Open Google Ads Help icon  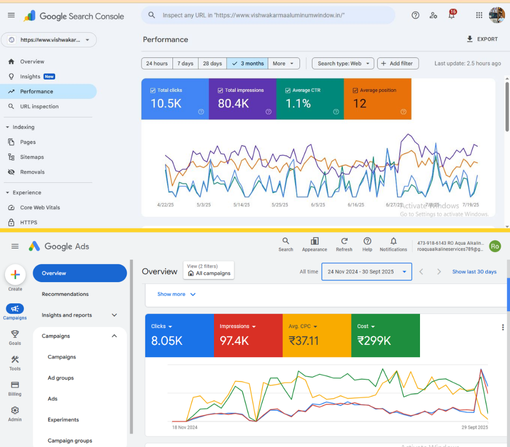[x=367, y=244]
